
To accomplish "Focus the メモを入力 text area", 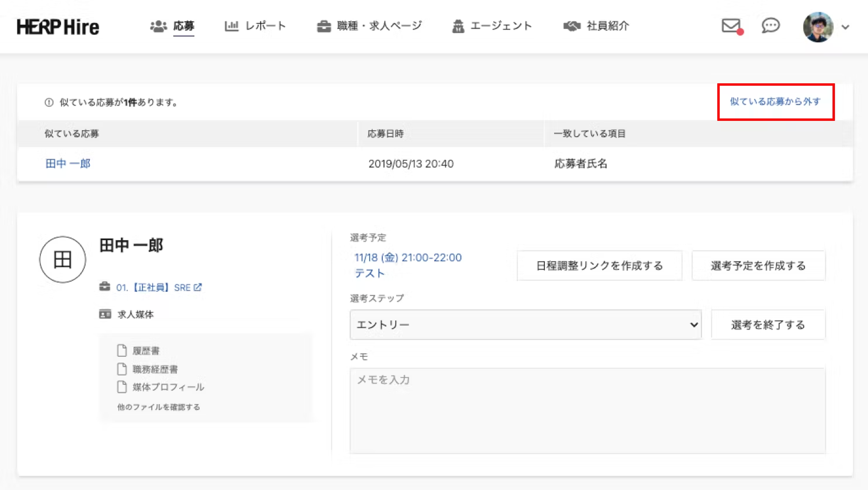I will click(587, 410).
